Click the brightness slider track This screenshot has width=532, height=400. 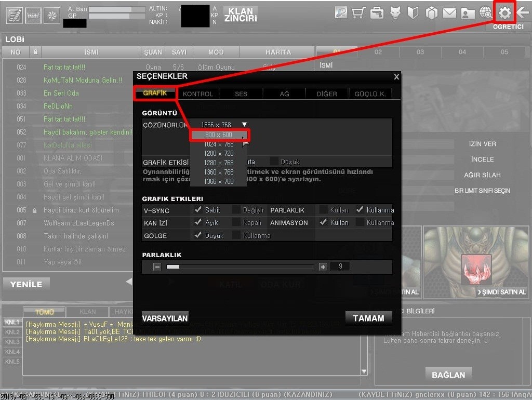click(x=240, y=267)
